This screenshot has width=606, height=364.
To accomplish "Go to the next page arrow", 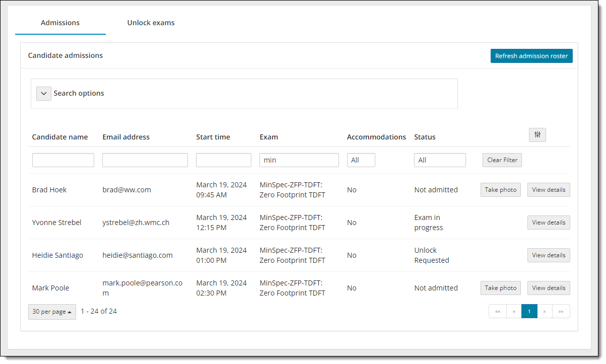I will pos(545,312).
